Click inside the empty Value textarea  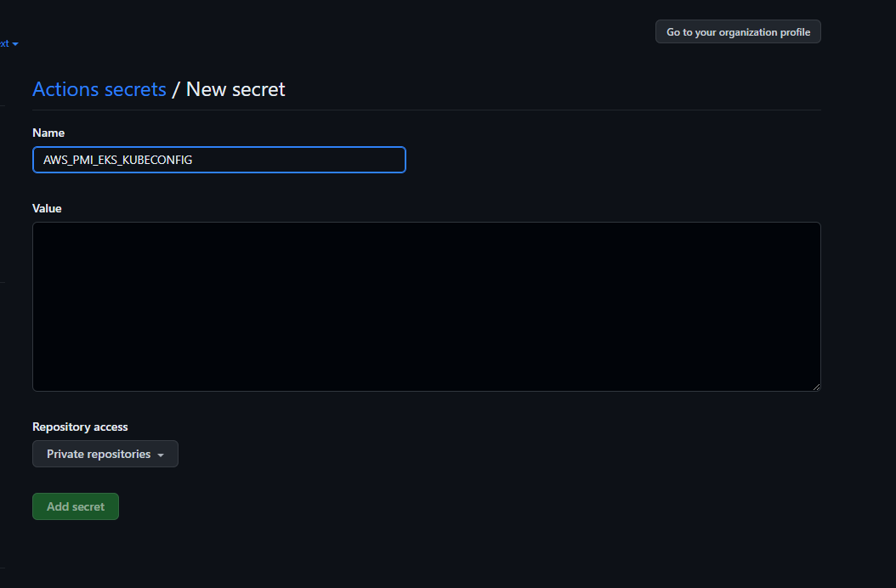[427, 307]
